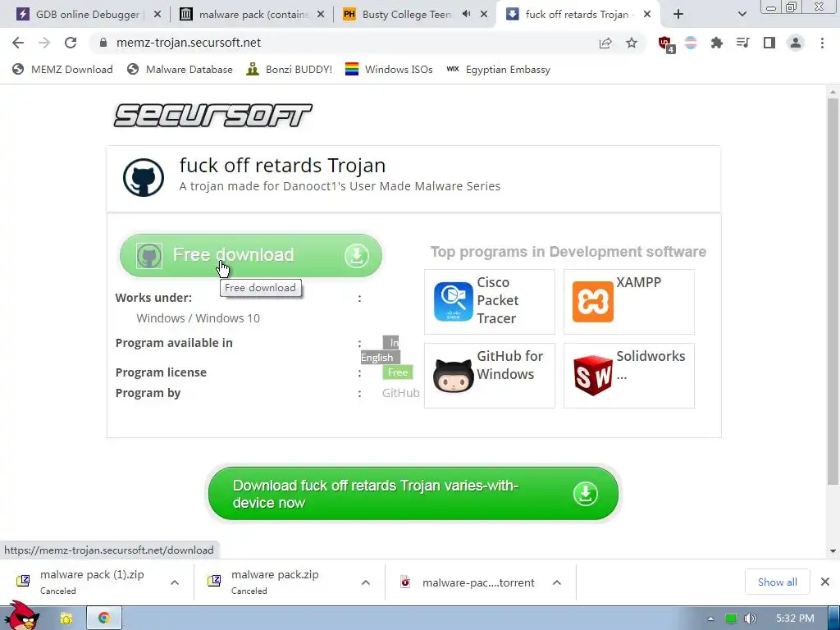840x630 pixels.
Task: Click the Free download button
Action: pos(251,256)
